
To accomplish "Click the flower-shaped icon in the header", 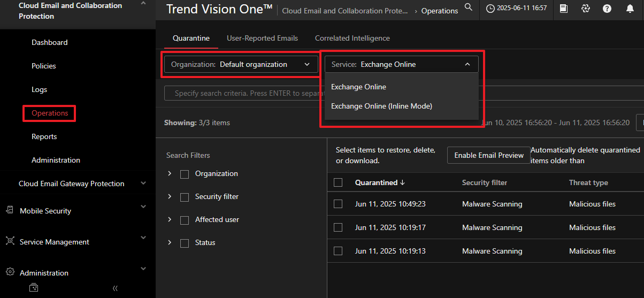I will point(585,9).
